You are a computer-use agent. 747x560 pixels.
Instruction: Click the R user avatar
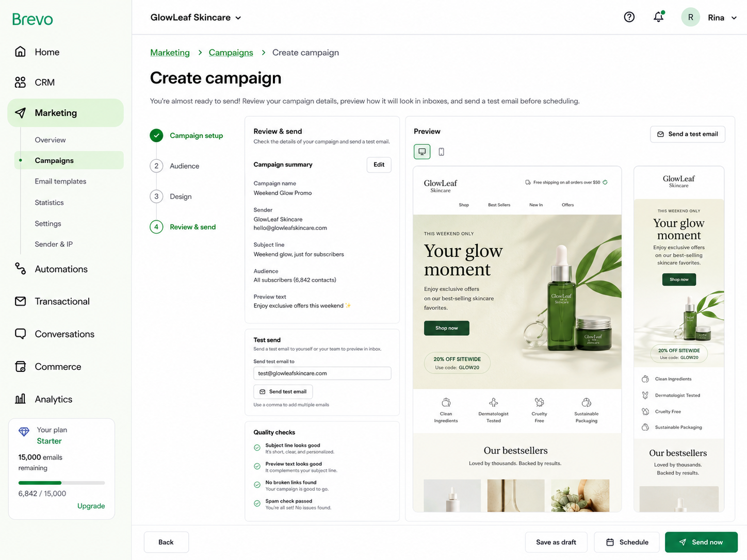[690, 17]
